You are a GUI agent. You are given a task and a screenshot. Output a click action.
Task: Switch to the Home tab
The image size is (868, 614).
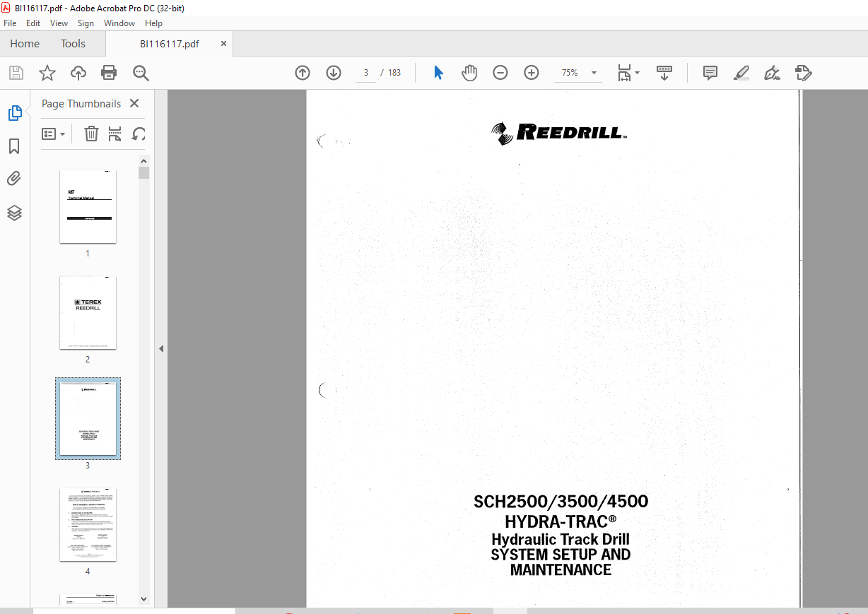coord(25,43)
